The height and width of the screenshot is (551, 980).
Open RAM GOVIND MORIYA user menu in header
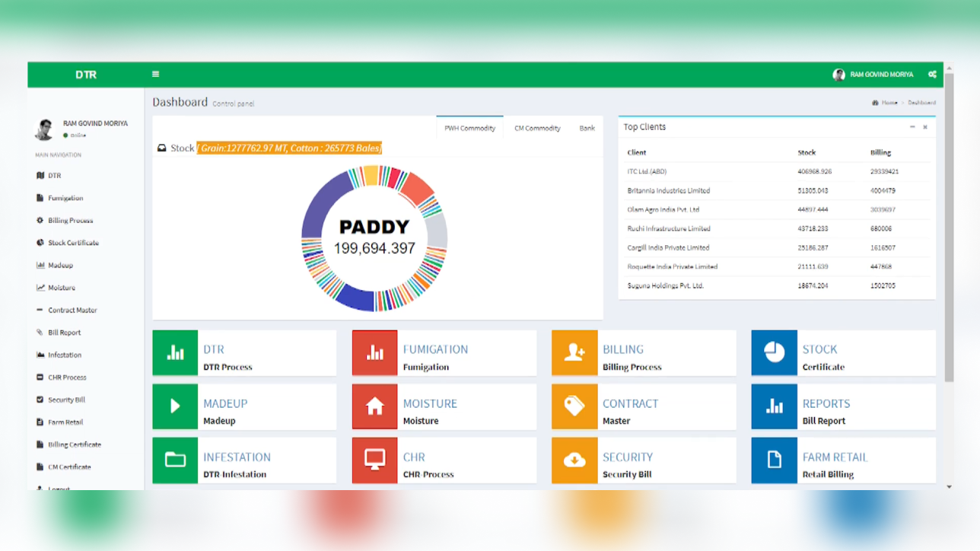[873, 75]
